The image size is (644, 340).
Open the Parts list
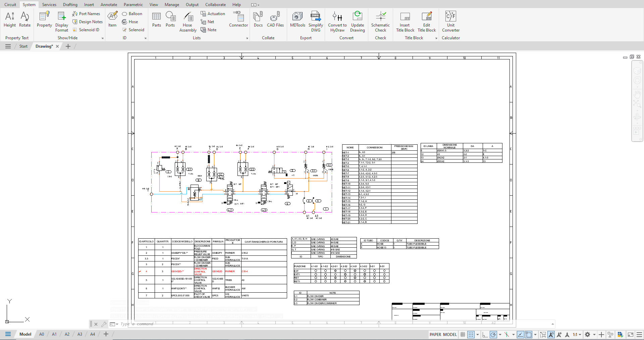click(157, 19)
